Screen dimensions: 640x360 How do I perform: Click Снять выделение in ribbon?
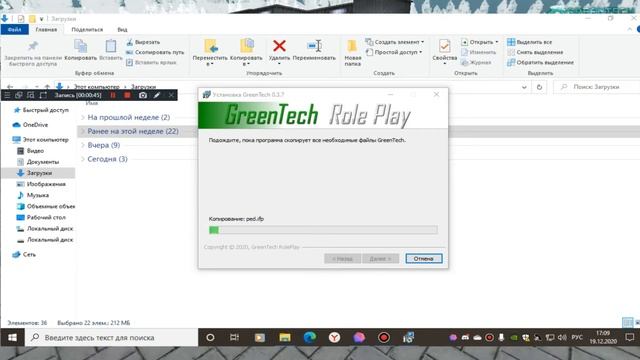[535, 52]
